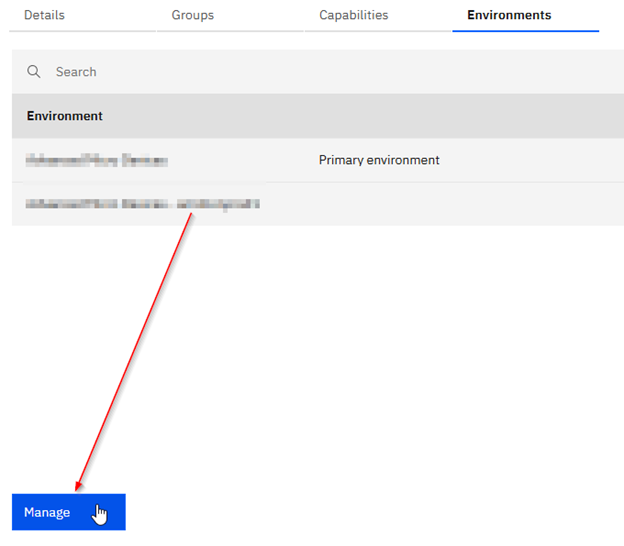
Task: Click the Primary environment label
Action: [x=379, y=160]
